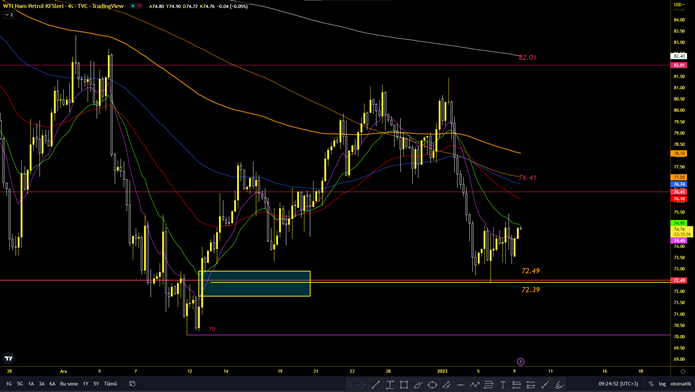The height and width of the screenshot is (392, 695).
Task: Select the parallel channel tool
Action: tap(446, 384)
